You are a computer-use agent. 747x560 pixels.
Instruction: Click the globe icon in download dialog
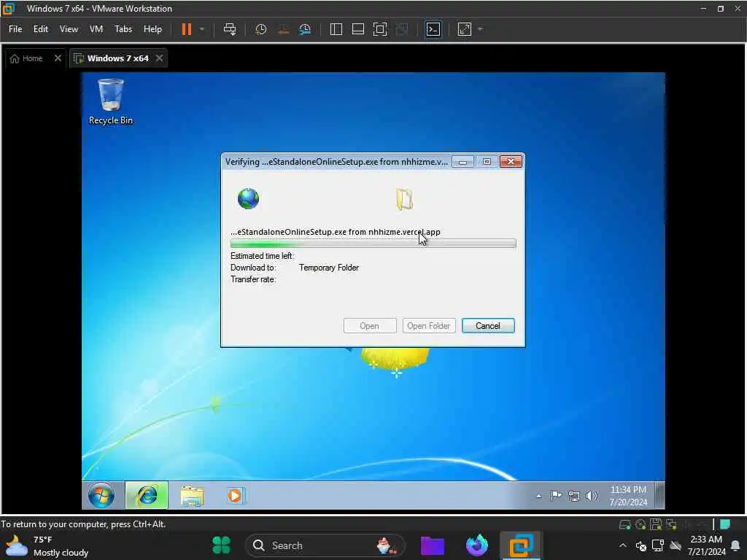click(x=248, y=198)
